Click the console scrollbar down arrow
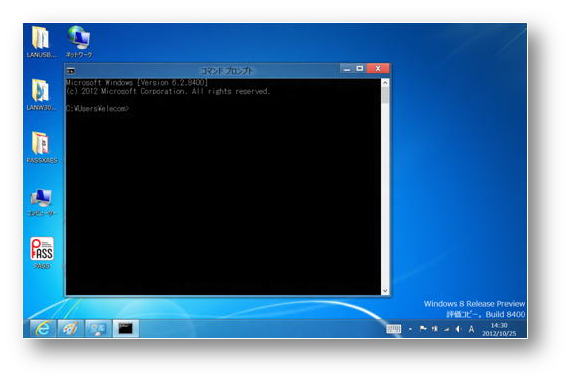Image resolution: width=570 pixels, height=381 pixels. coord(385,291)
